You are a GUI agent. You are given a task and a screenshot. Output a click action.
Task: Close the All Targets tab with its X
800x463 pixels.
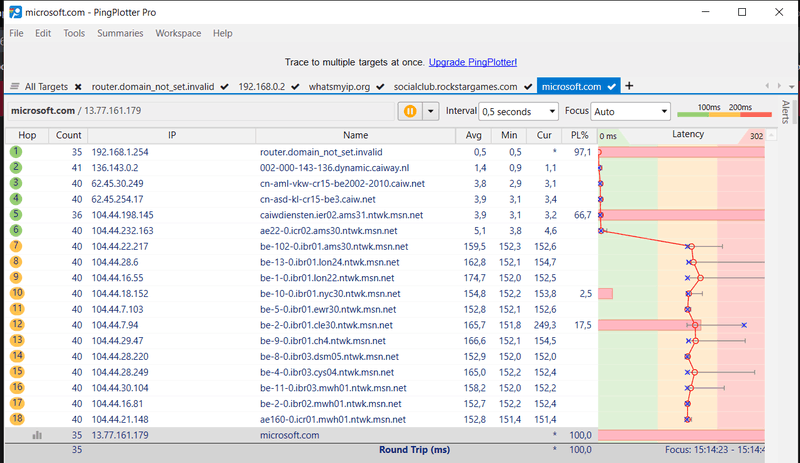[x=78, y=87]
